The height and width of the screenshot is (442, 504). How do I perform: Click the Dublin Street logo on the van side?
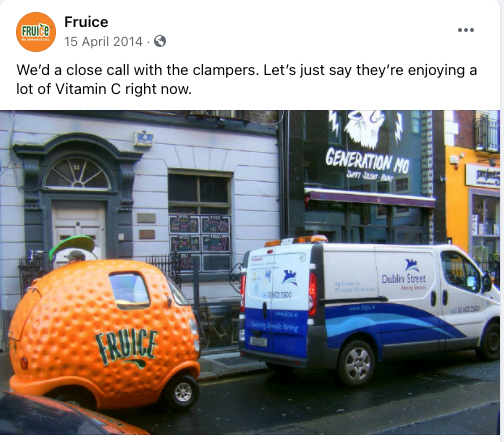coord(404,275)
